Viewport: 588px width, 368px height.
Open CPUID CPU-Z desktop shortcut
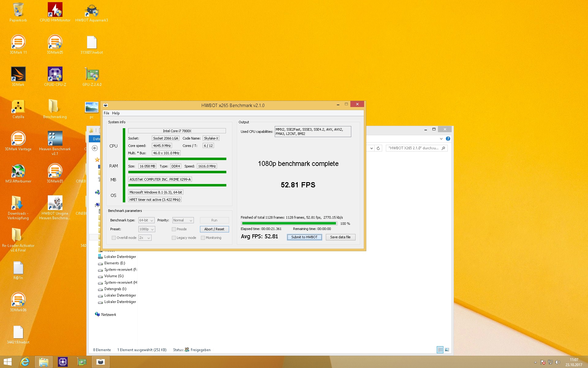coord(55,77)
